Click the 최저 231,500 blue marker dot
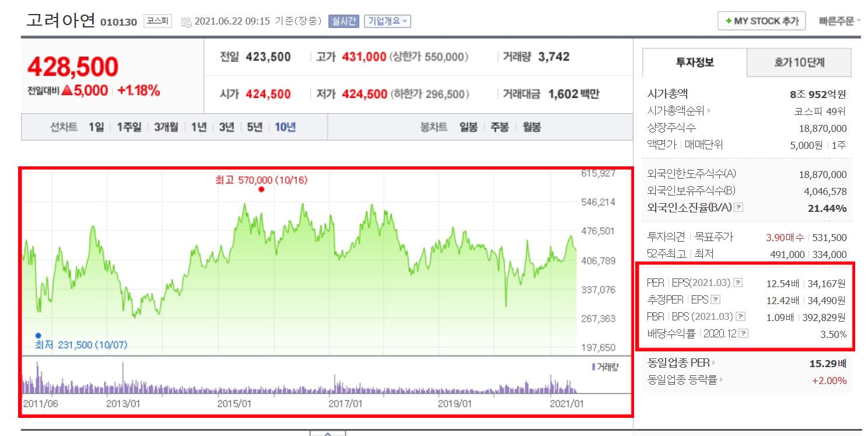 [38, 336]
